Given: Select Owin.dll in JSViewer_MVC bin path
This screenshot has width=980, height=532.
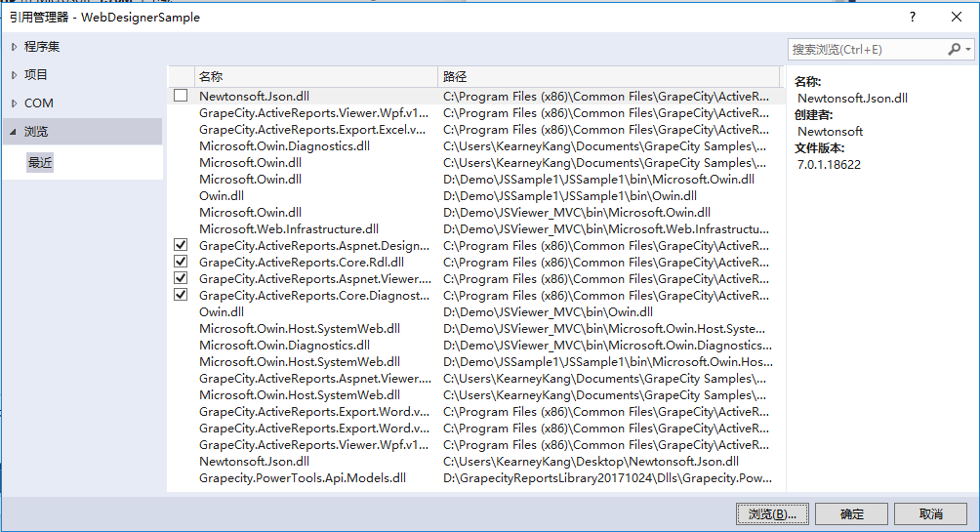Looking at the screenshot, I should pyautogui.click(x=477, y=311).
